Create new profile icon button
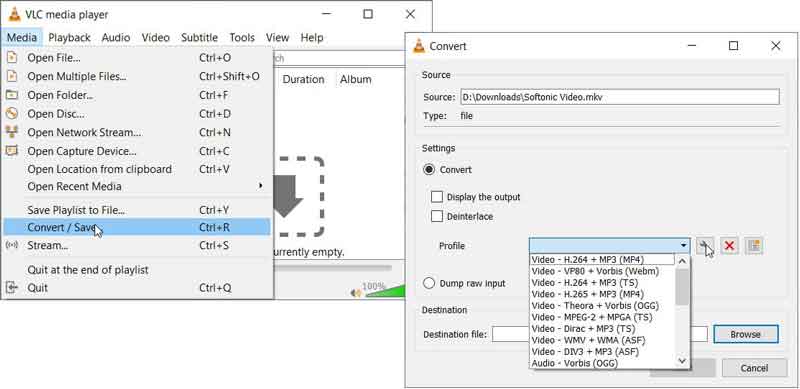 (x=754, y=246)
